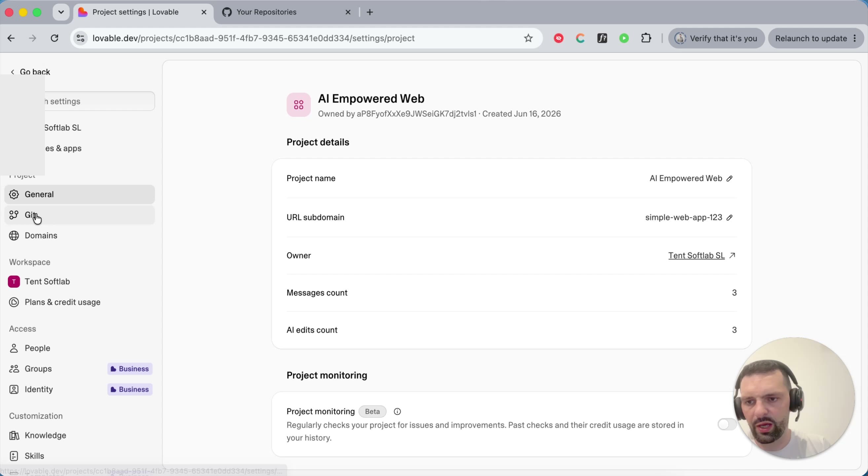This screenshot has width=868, height=476.
Task: Open the Knowledge customization page
Action: coord(80,435)
